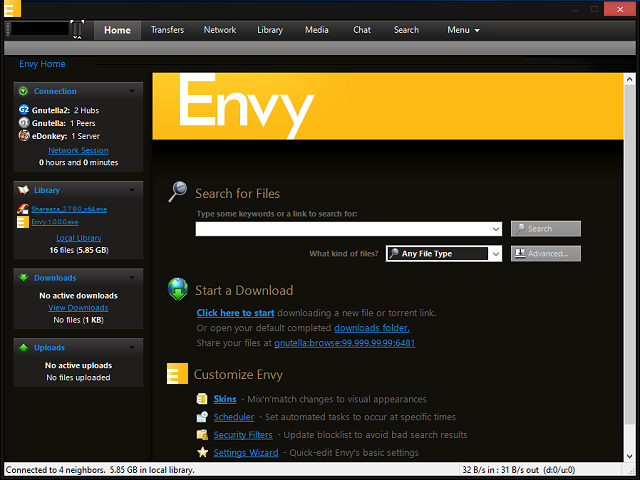This screenshot has width=640, height=480.
Task: Click the status bar resize grip
Action: coord(631,471)
